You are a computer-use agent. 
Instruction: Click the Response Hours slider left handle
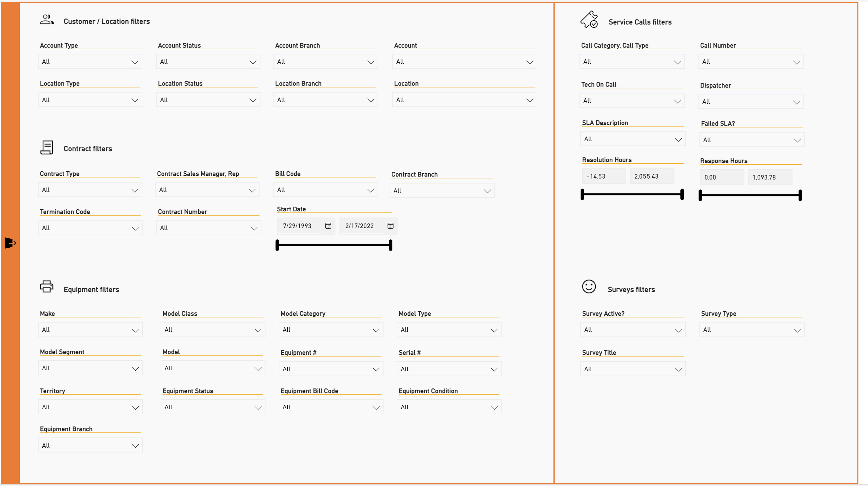[x=701, y=195]
